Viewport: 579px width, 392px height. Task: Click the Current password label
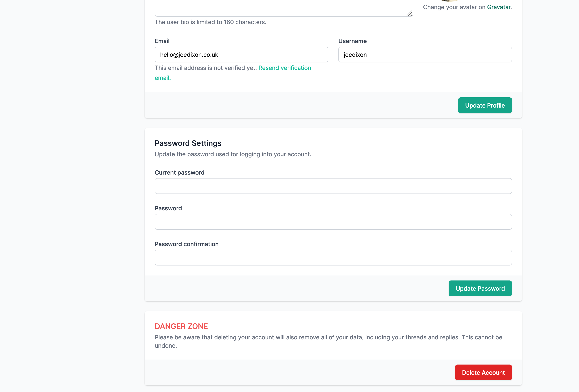179,172
